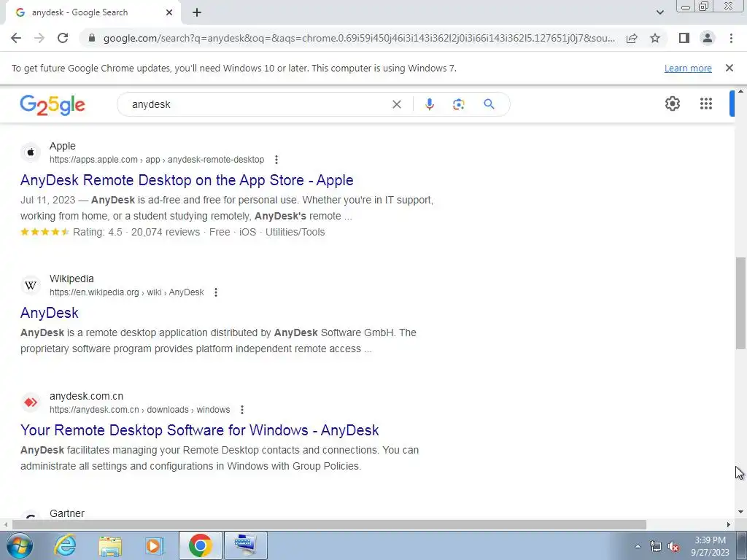Screen dimensions: 747x560
Task: Click the address bar URL
Action: [359, 38]
